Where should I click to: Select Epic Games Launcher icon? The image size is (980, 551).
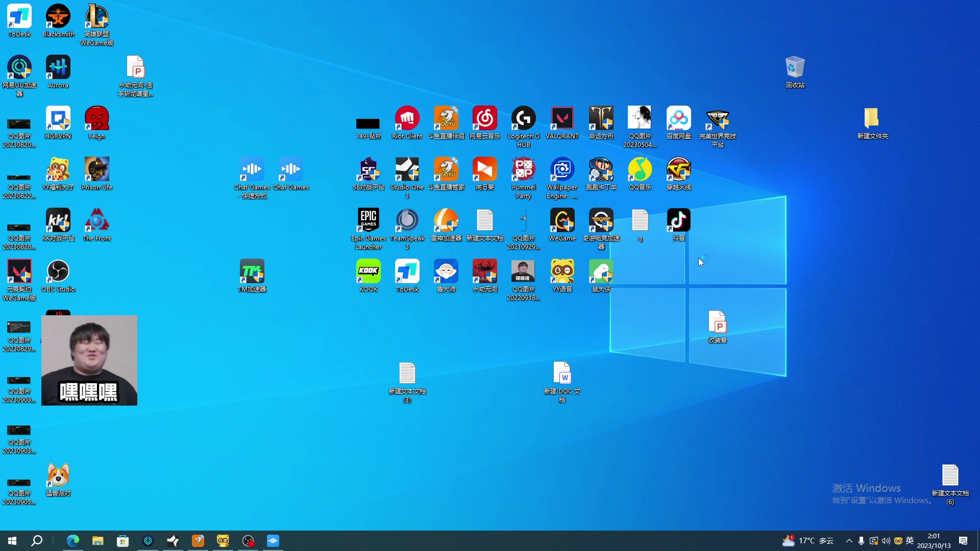click(369, 229)
